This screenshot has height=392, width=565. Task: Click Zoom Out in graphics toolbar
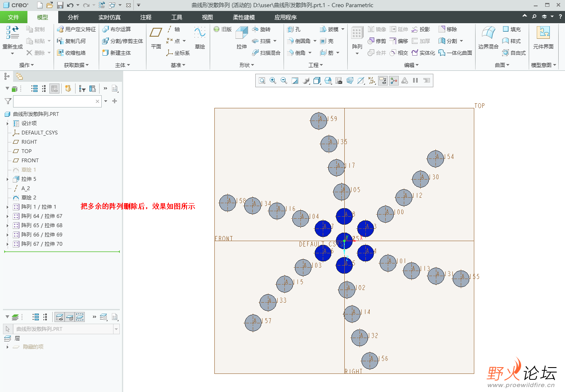[284, 81]
